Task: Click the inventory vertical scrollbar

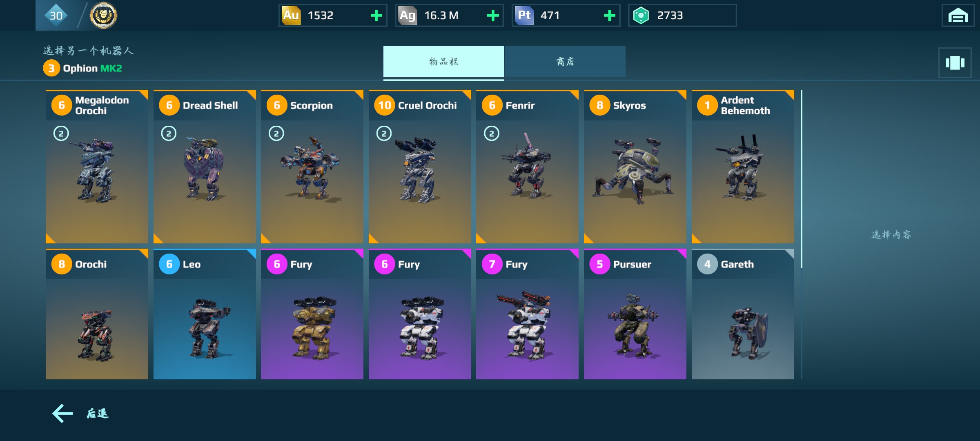Action: [x=802, y=180]
